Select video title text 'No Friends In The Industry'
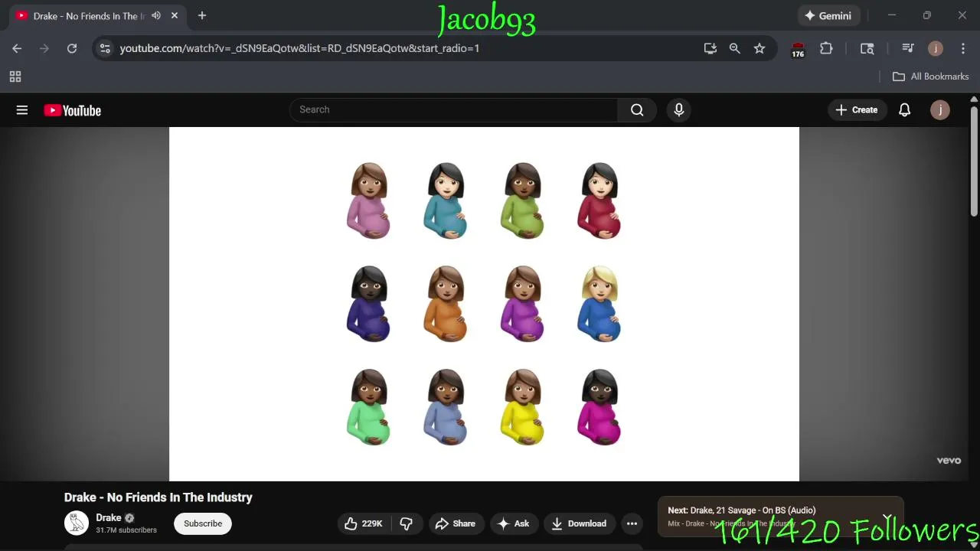Viewport: 980px width, 551px height. (180, 497)
